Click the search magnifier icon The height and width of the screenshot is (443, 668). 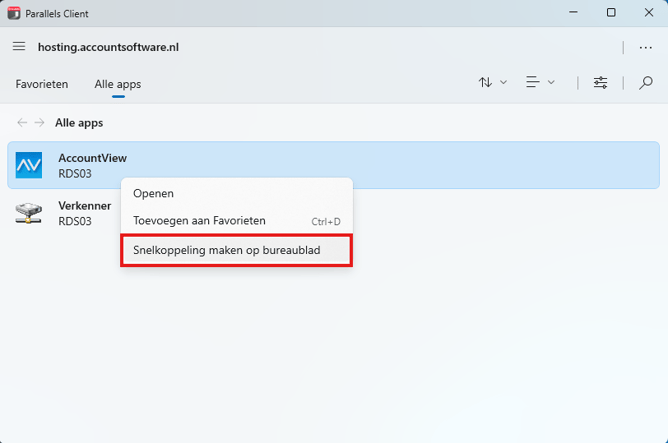[646, 82]
